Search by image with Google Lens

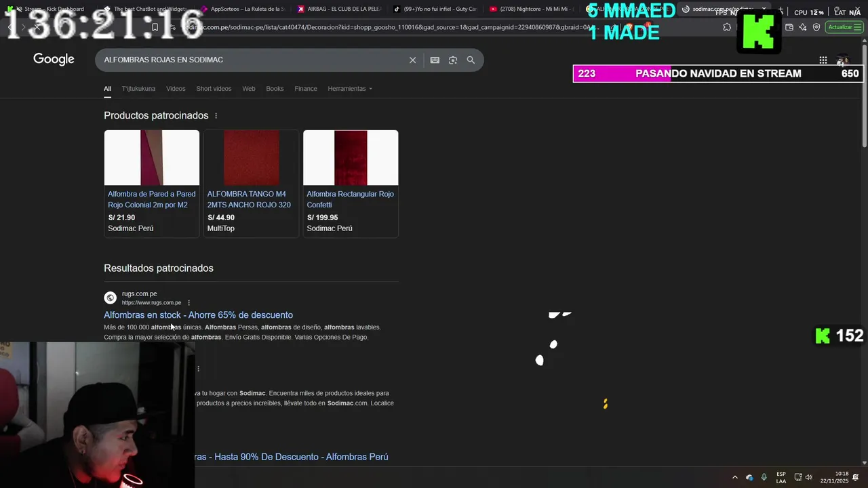(453, 60)
